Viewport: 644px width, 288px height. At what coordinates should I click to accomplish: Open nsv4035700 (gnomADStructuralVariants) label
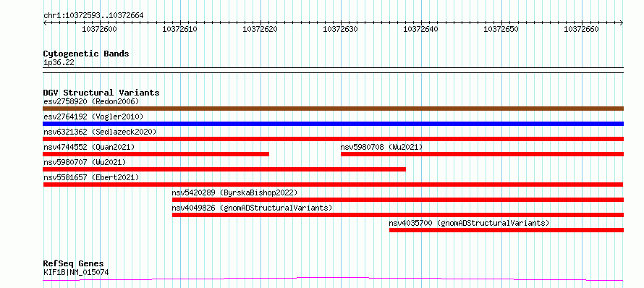(x=470, y=223)
